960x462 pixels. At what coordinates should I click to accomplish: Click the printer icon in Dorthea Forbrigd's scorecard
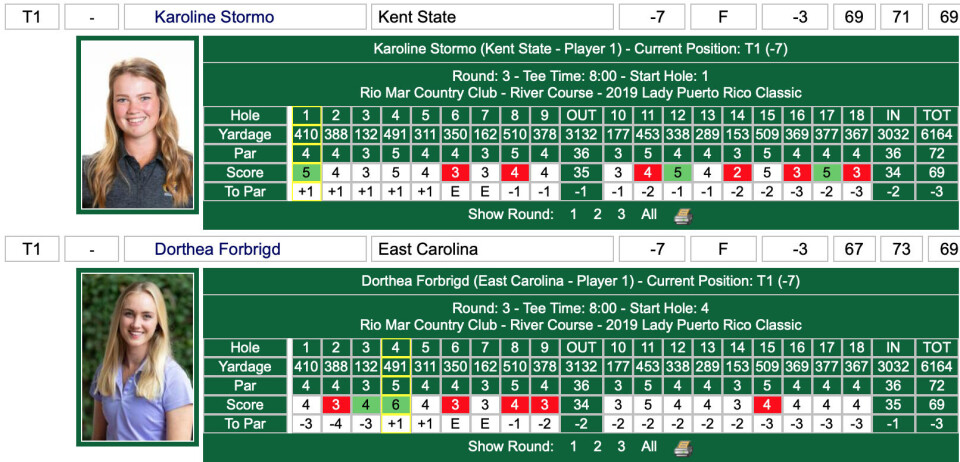coord(683,448)
